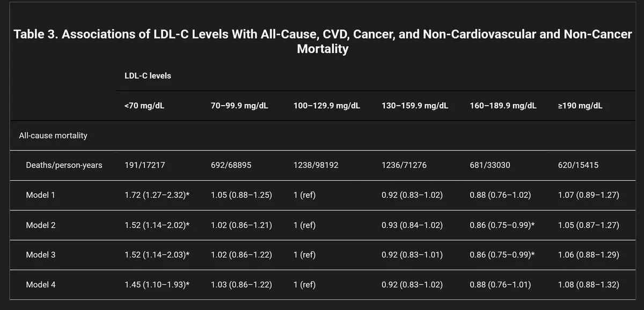Select the Model 1 row label
Image resolution: width=644 pixels, height=310 pixels.
click(x=41, y=195)
